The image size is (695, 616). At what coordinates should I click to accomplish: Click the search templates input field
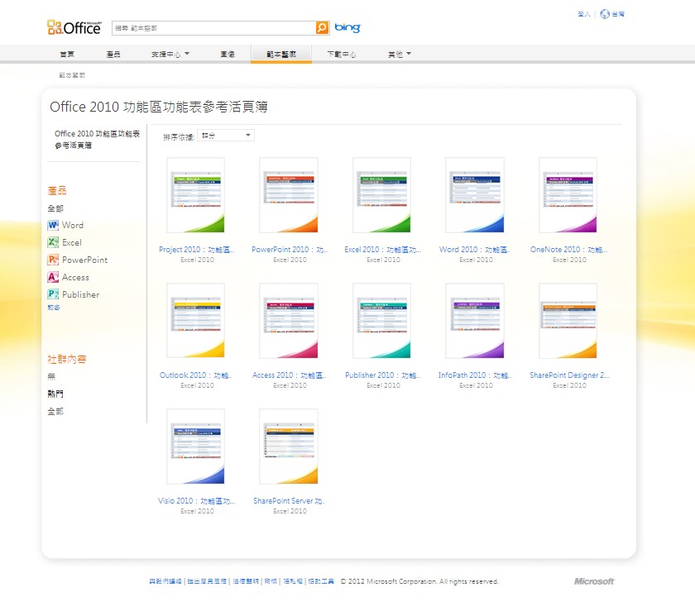(213, 28)
